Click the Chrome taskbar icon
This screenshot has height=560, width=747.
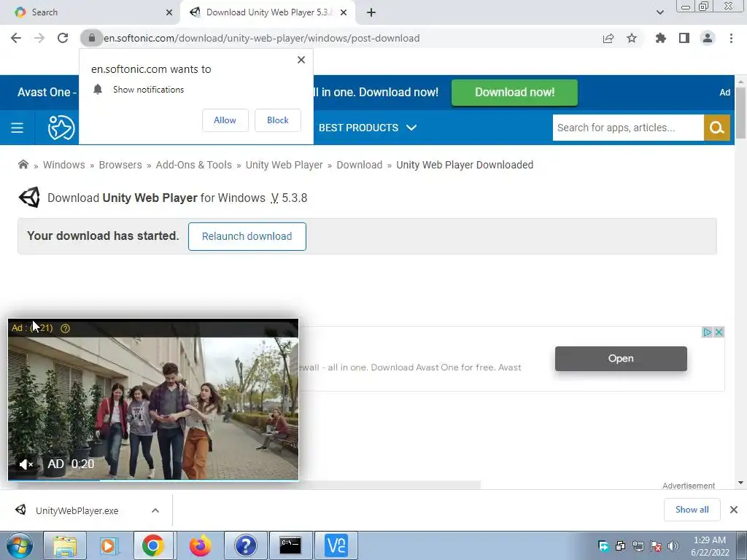pyautogui.click(x=153, y=545)
